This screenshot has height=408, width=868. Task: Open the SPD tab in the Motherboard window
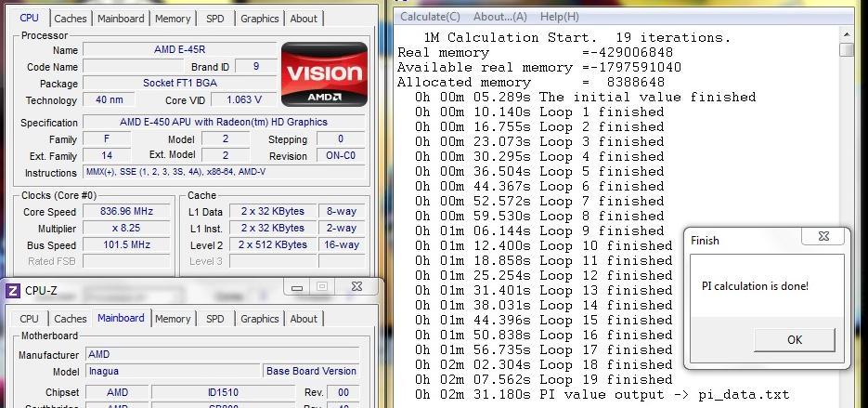coord(214,319)
